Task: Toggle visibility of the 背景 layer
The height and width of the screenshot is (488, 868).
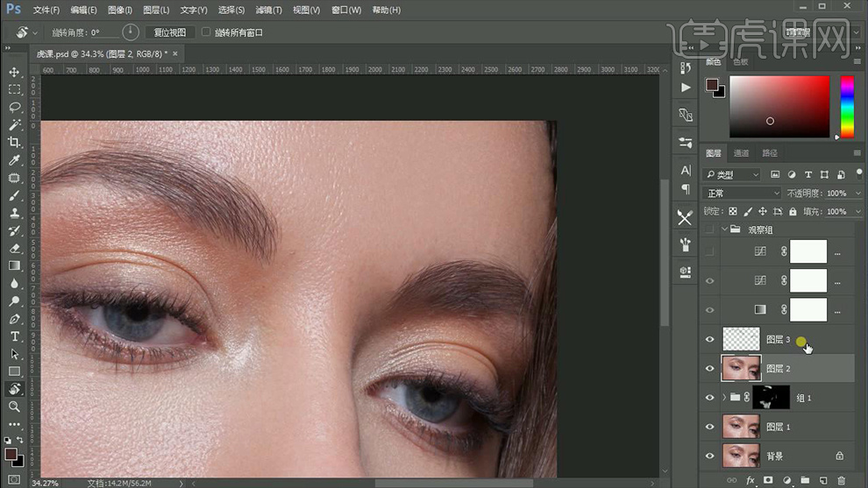Action: click(x=710, y=456)
